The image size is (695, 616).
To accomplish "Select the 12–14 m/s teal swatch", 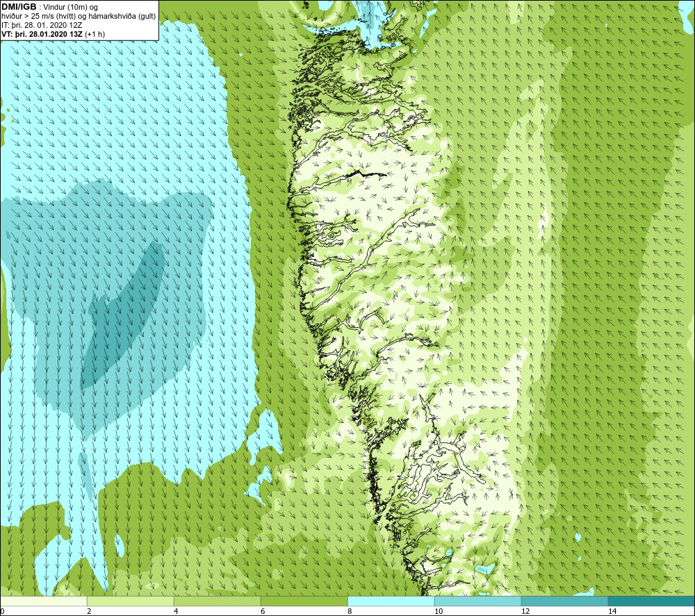I will coord(564,601).
